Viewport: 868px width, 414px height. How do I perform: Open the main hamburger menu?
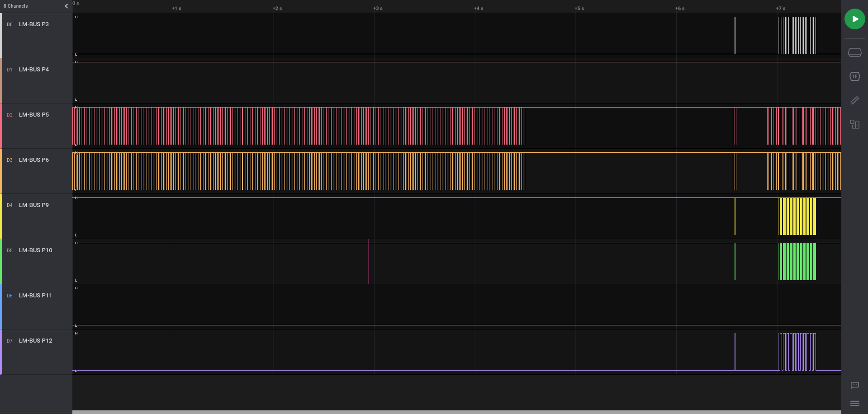[854, 403]
